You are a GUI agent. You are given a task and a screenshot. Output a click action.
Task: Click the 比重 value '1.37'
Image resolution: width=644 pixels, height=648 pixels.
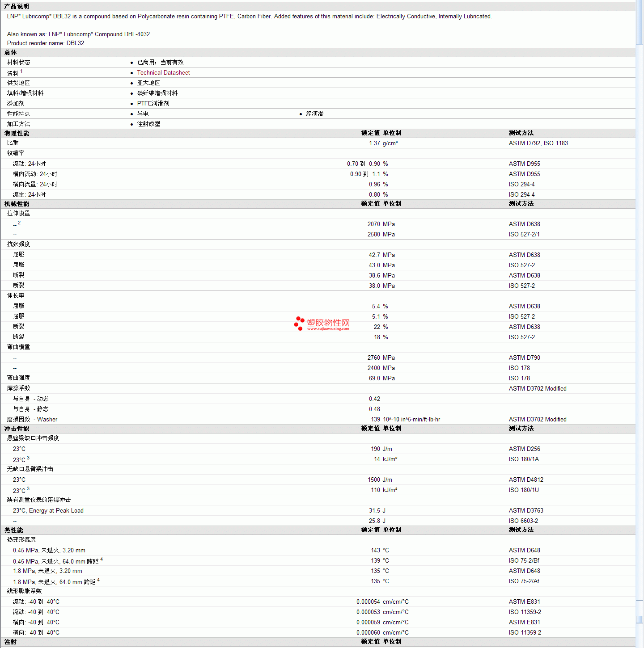[x=374, y=143]
